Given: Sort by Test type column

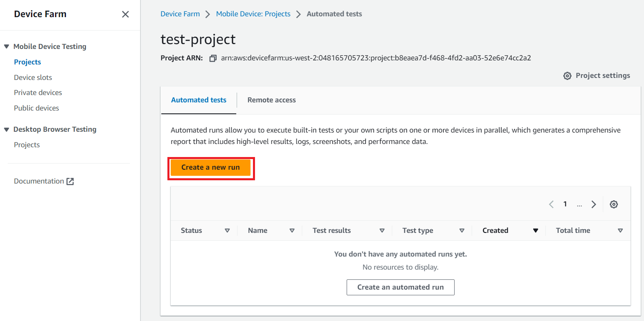Looking at the screenshot, I should [462, 230].
